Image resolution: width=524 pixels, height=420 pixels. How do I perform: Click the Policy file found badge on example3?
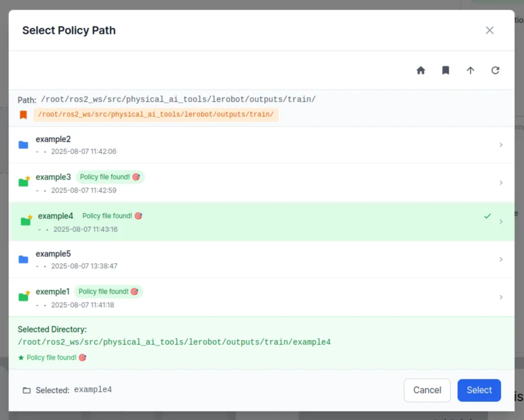110,177
